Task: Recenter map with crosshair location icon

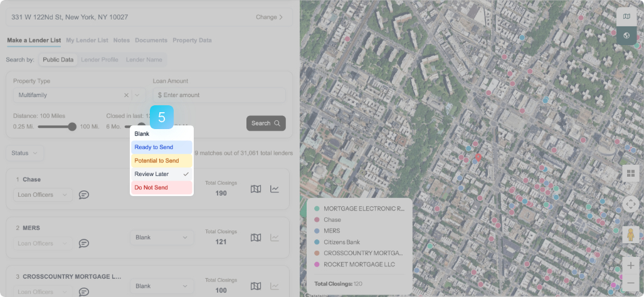Action: pos(631,204)
